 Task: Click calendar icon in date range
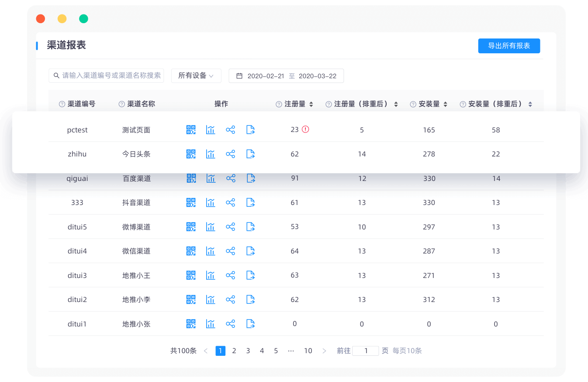239,76
